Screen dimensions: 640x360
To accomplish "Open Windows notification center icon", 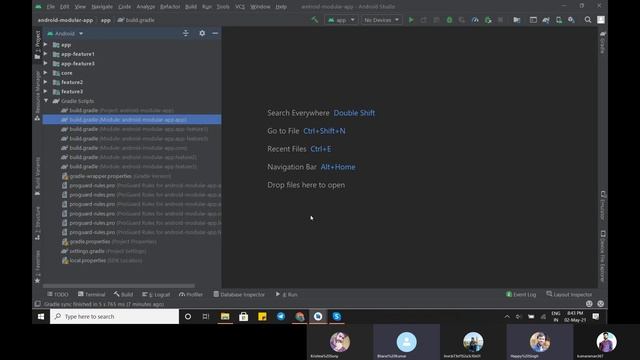I will (596, 316).
